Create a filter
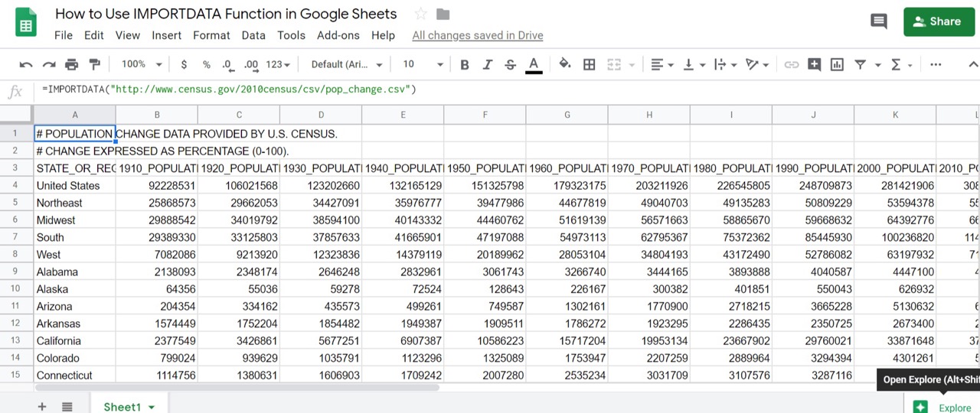This screenshot has width=980, height=413. pos(861,65)
